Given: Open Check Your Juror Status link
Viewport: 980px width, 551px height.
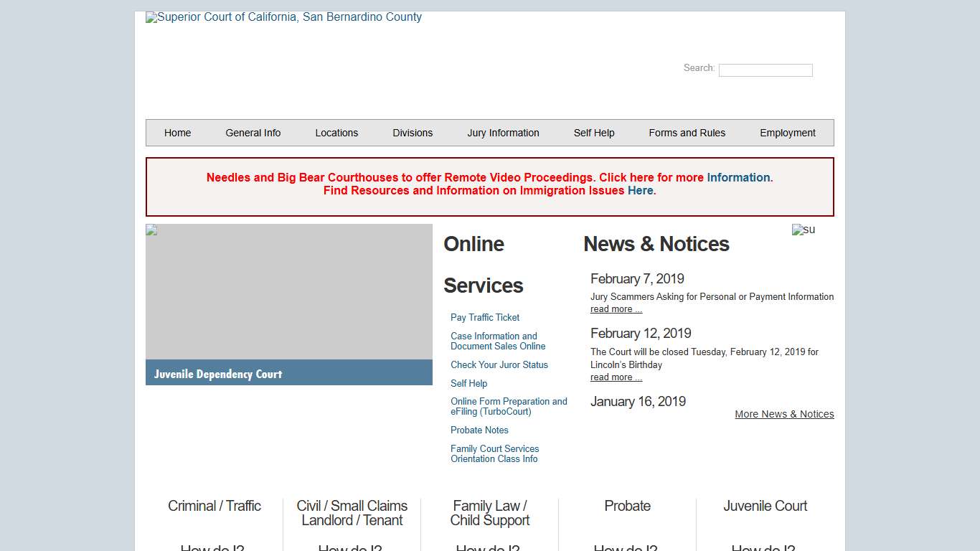Looking at the screenshot, I should tap(499, 364).
